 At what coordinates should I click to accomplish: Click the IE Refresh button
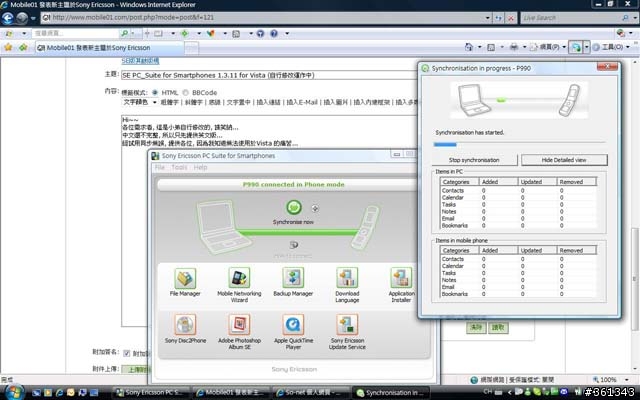[498, 18]
